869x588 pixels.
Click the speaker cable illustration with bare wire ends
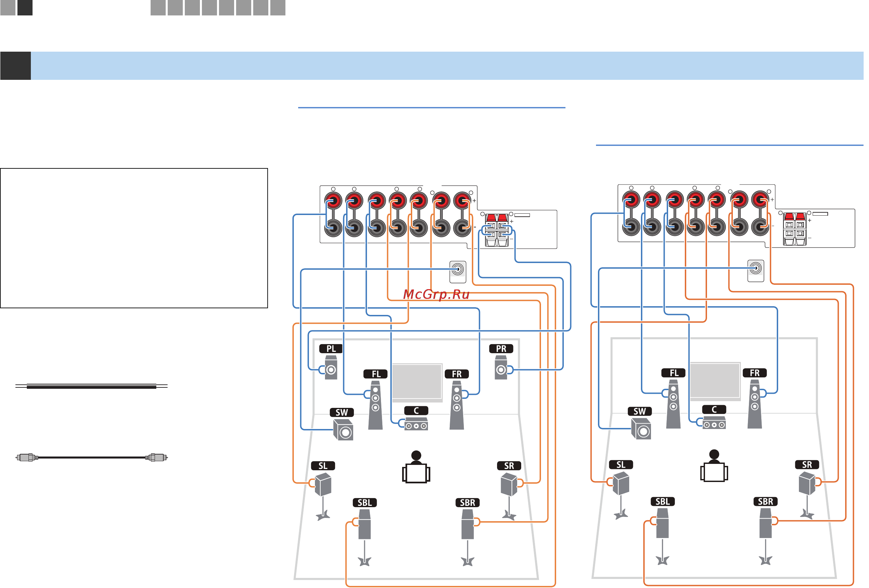pyautogui.click(x=91, y=386)
